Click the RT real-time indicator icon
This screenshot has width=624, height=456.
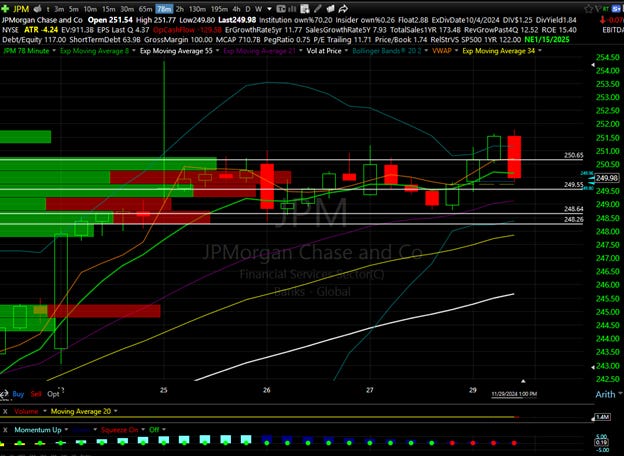point(605,8)
